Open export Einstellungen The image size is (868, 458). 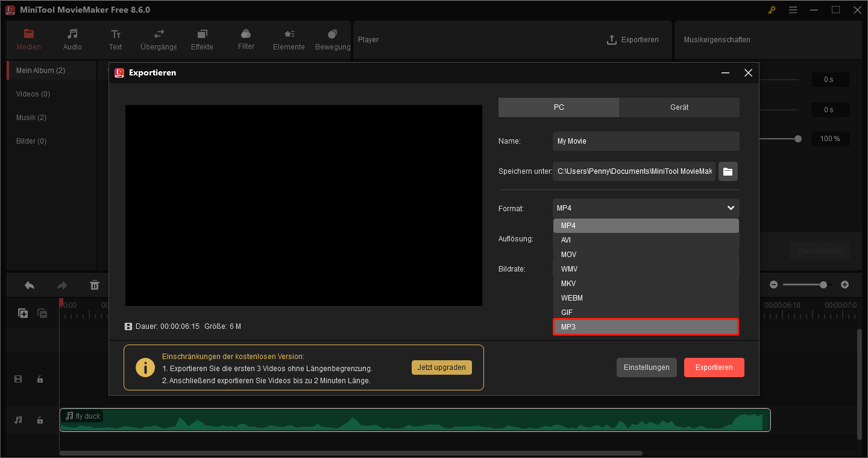(646, 367)
